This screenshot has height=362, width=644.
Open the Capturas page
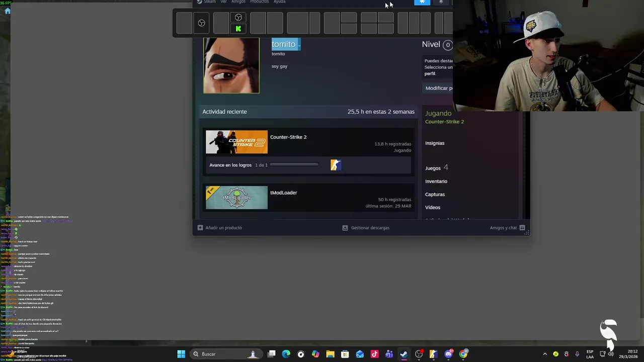click(435, 195)
